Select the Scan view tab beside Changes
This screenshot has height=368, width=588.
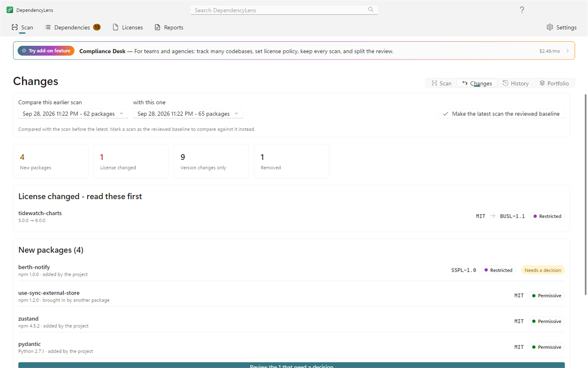[441, 83]
